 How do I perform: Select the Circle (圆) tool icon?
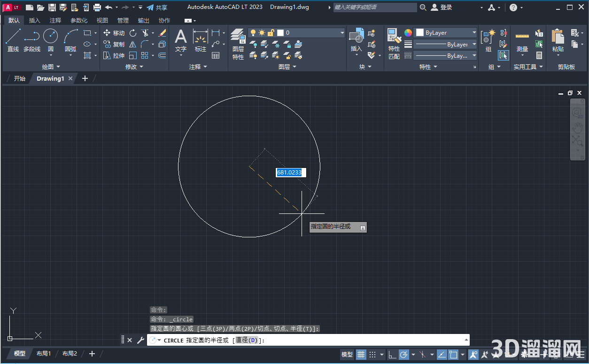coord(51,36)
